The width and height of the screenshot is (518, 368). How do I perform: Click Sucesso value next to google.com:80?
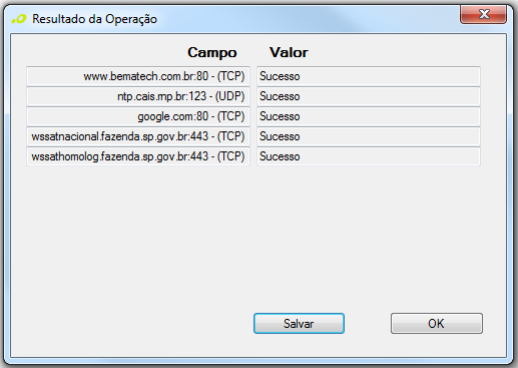(x=368, y=116)
